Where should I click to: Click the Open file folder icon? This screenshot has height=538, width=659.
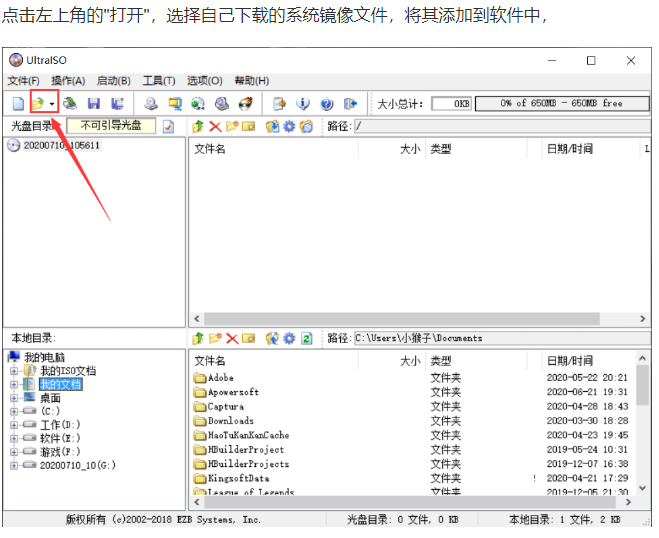[x=37, y=103]
